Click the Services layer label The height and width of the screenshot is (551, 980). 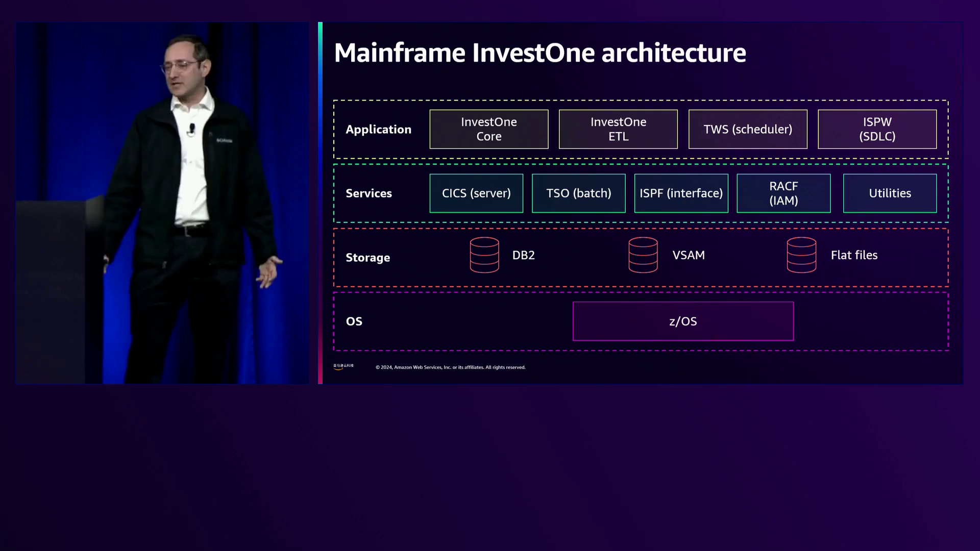tap(369, 193)
